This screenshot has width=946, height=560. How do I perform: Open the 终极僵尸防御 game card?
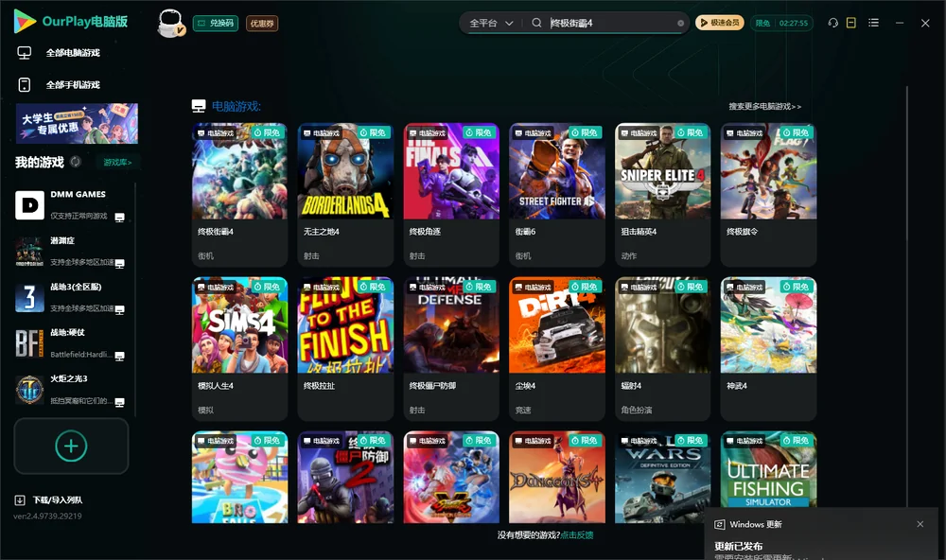tap(451, 349)
